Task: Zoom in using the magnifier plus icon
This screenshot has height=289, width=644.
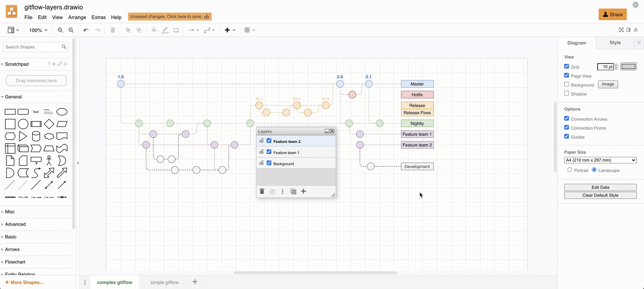Action: tap(60, 30)
